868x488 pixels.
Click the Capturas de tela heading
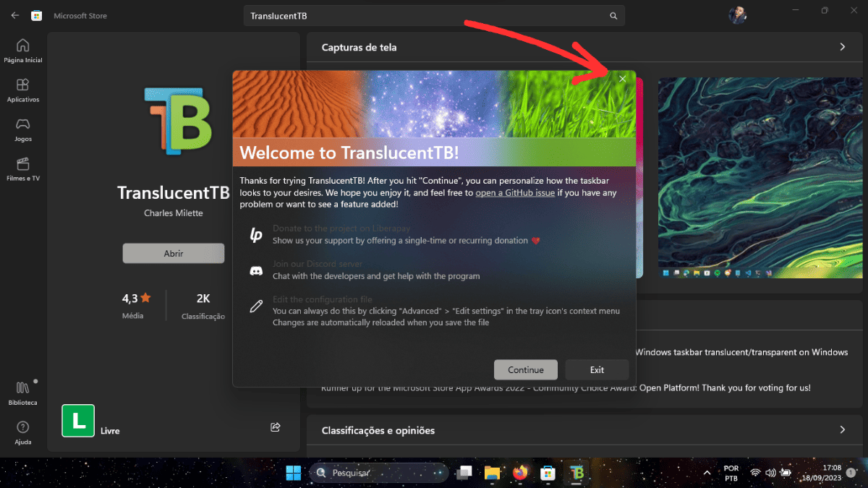359,47
